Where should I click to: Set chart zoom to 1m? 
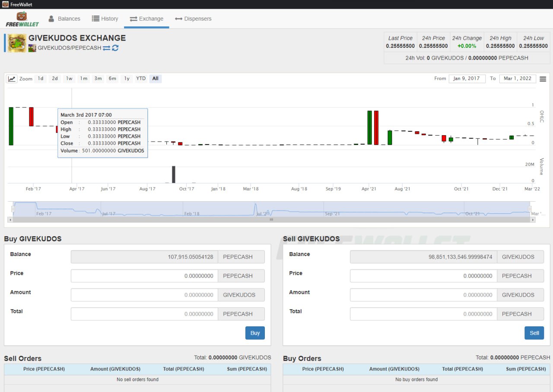(83, 79)
